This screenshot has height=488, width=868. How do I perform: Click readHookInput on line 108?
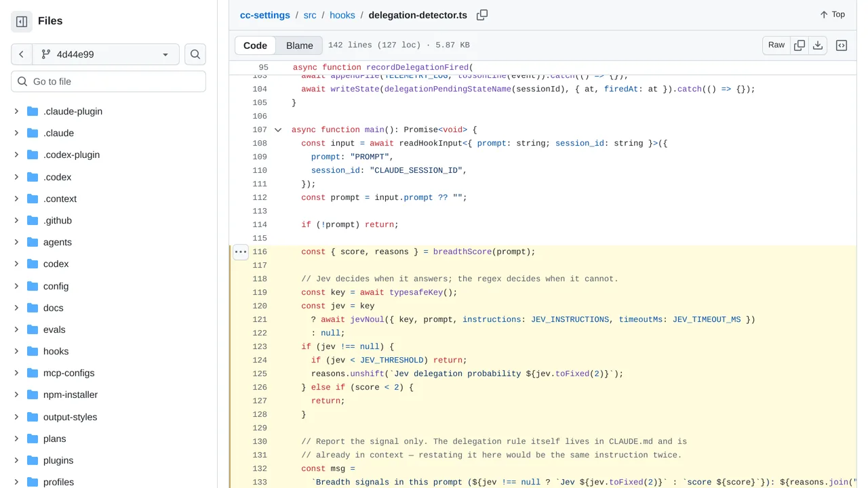pos(431,143)
